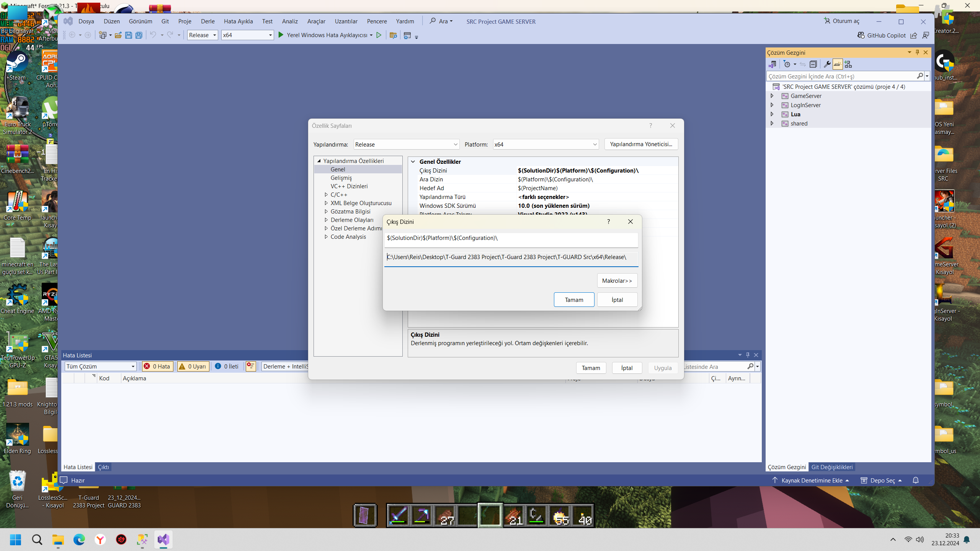The width and height of the screenshot is (980, 551).
Task: Collapse All icon in Solution Explorer toolbar
Action: click(813, 64)
